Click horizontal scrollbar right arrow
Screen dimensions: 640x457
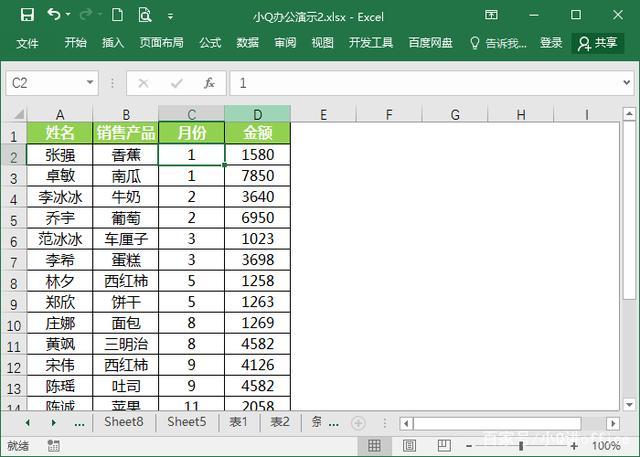click(613, 424)
